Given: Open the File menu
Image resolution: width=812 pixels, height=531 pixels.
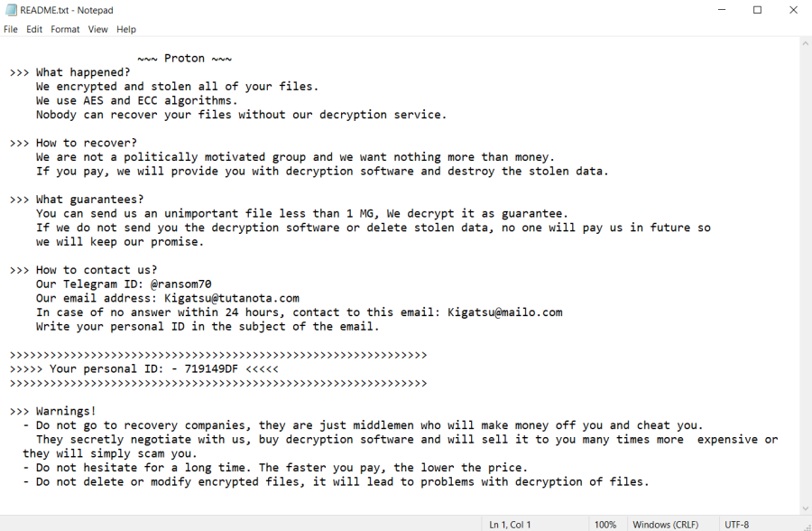Looking at the screenshot, I should [10, 30].
